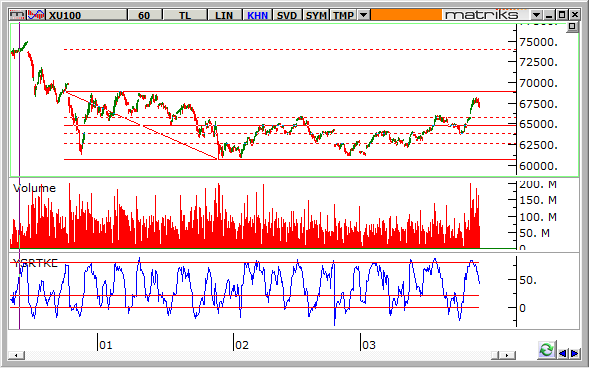Click the 150. M volume axis label
This screenshot has height=368, width=589.
(x=538, y=200)
